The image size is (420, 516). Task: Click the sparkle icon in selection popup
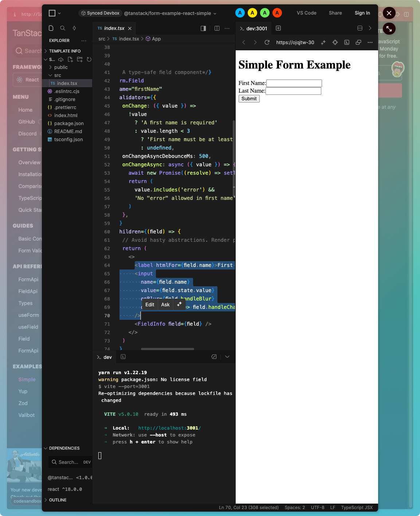(x=179, y=304)
